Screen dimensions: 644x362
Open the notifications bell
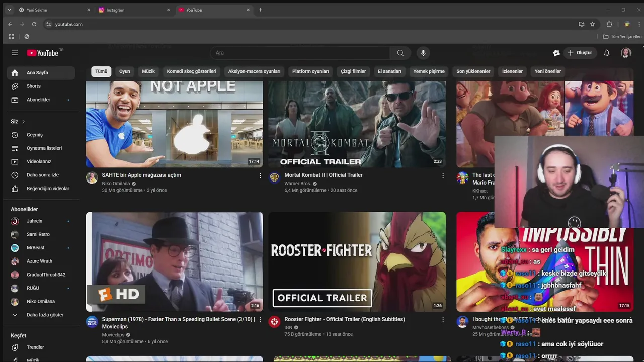[x=607, y=53]
